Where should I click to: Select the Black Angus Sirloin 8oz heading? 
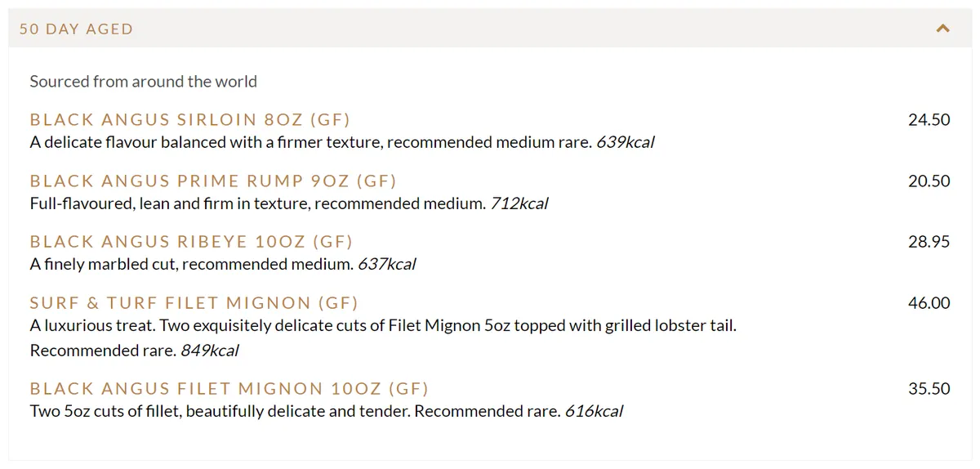tap(189, 120)
